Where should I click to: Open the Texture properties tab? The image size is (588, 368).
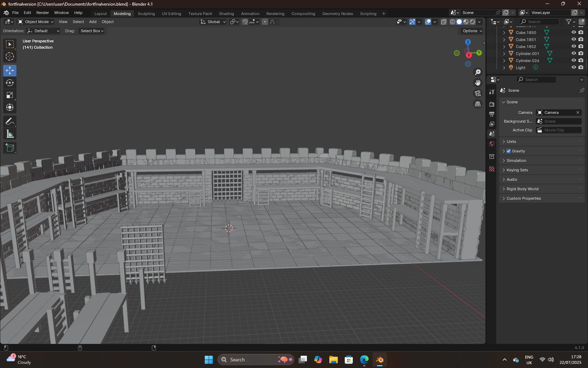[492, 169]
